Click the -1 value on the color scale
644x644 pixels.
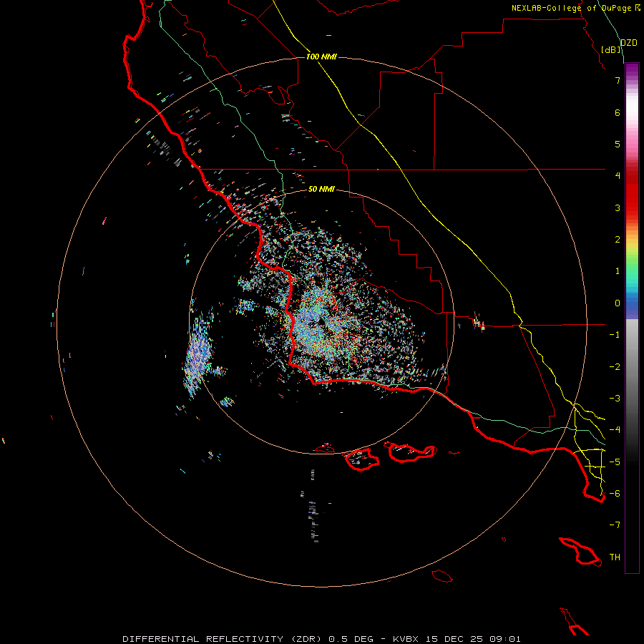coord(615,335)
